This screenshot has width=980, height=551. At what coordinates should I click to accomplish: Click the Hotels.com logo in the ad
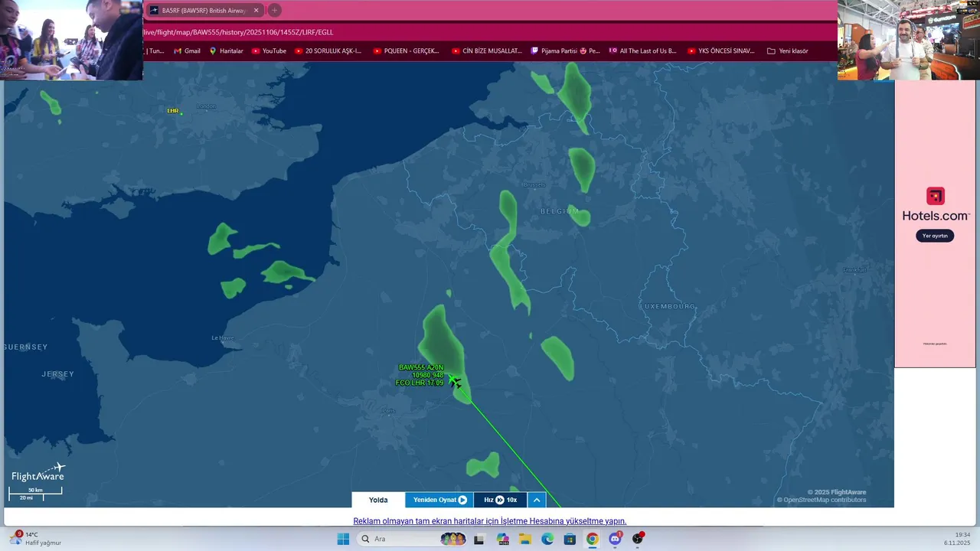point(935,205)
